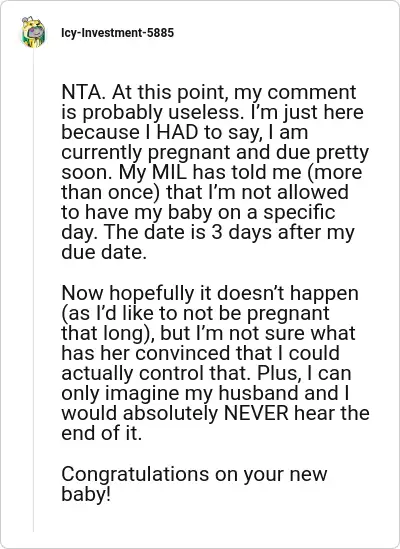Click the line 'actually control that. Plus, I can'
Screen dimensions: 400x549
(x=206, y=373)
